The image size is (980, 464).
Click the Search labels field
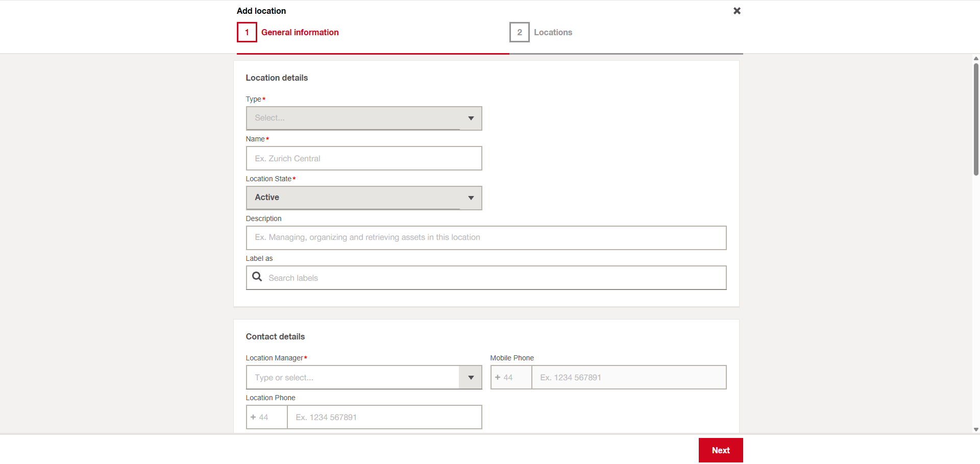click(x=493, y=278)
